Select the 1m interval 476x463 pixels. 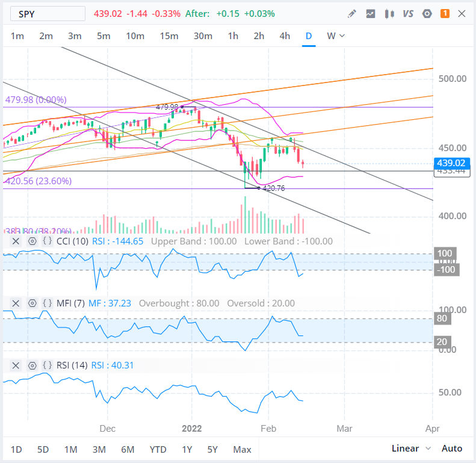click(17, 36)
